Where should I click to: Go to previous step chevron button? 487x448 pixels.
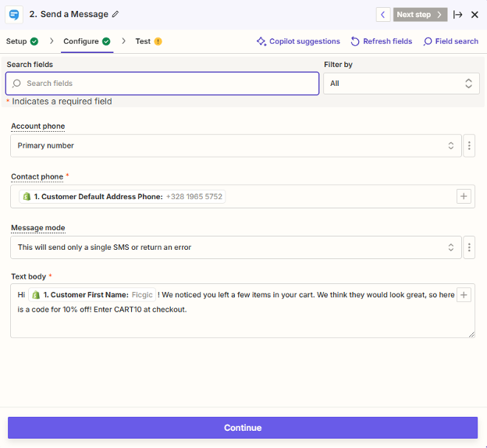click(x=383, y=15)
